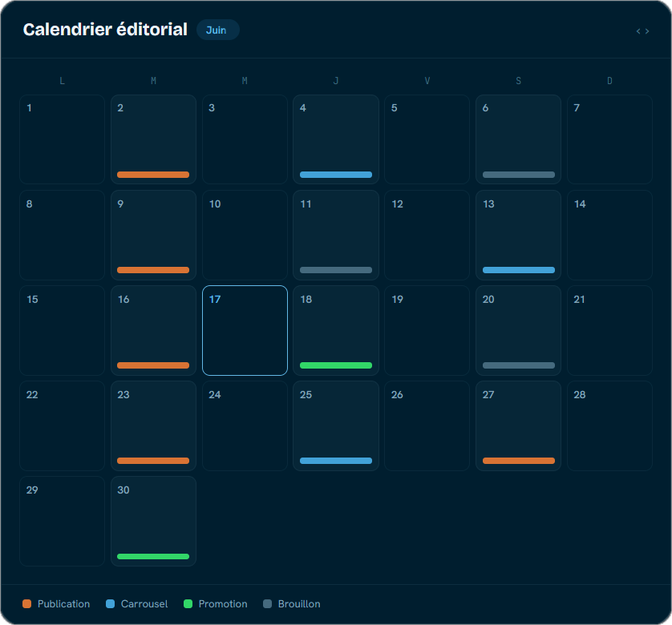The height and width of the screenshot is (625, 672).
Task: Click the Publication legend label
Action: point(64,604)
